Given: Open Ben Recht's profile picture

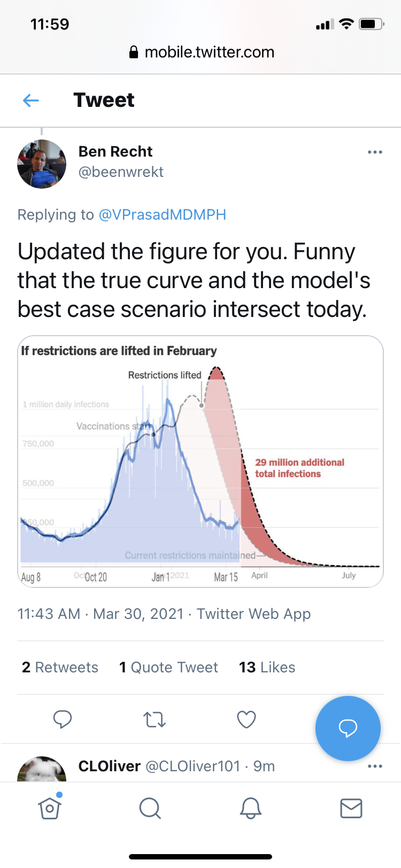Looking at the screenshot, I should click(x=42, y=164).
